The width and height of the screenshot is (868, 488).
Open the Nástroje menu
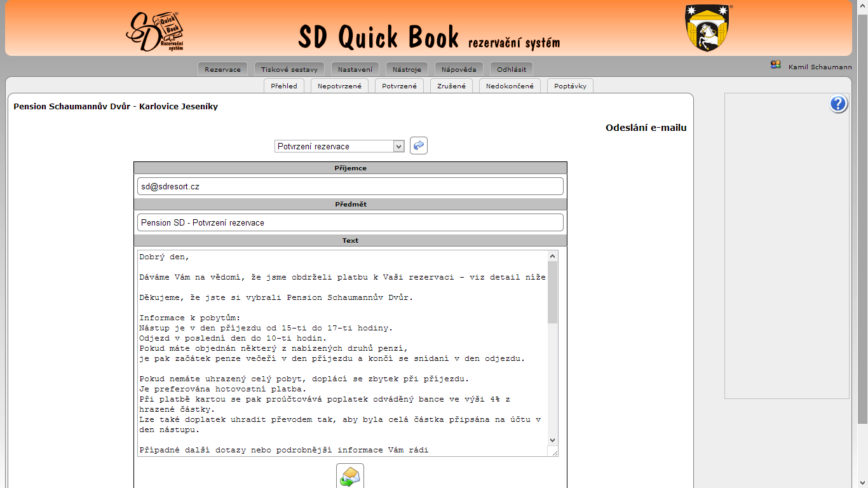point(407,69)
